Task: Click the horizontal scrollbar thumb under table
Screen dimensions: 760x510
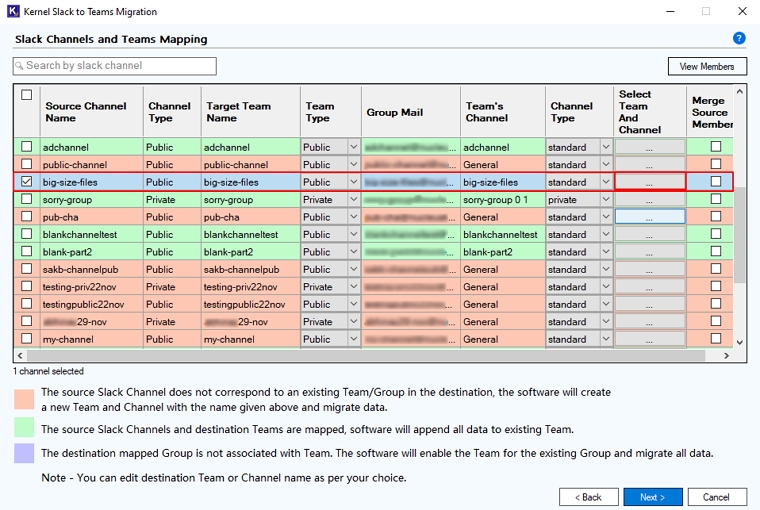Action: point(366,355)
